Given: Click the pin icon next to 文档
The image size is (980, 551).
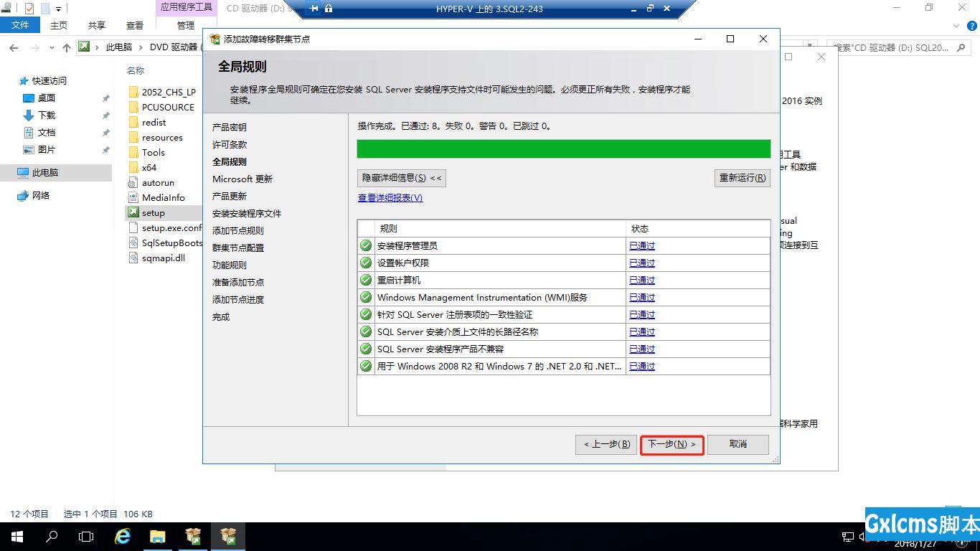Looking at the screenshot, I should pos(105,133).
